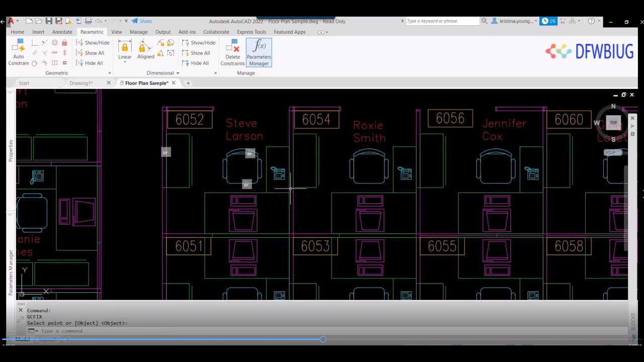Click the video progress slider handle

[x=323, y=339]
